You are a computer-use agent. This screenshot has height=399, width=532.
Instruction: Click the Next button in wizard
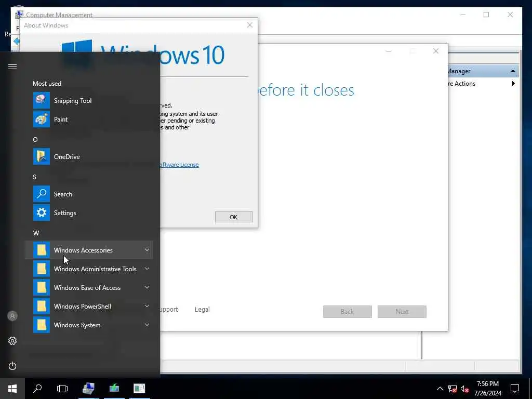pos(402,312)
